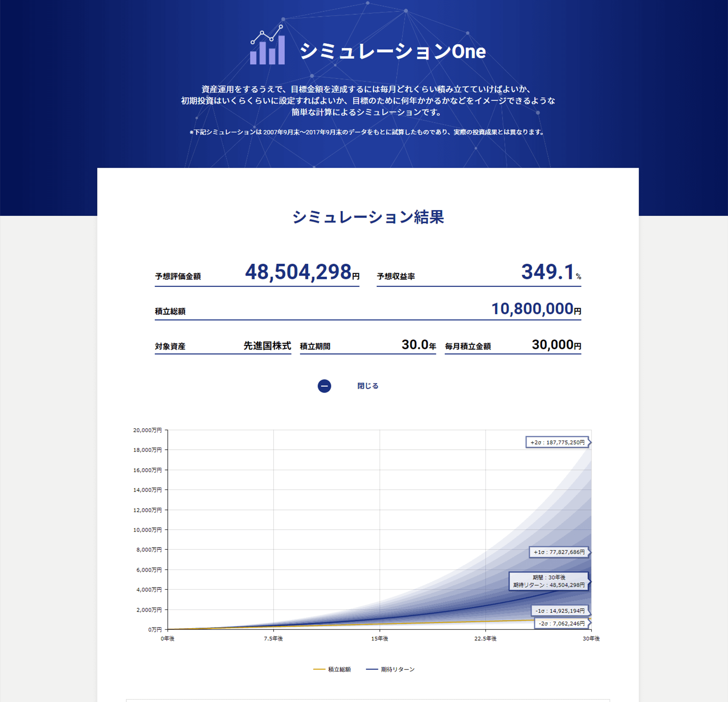
Task: Click the シミュレーション結果 heading
Action: [x=368, y=217]
